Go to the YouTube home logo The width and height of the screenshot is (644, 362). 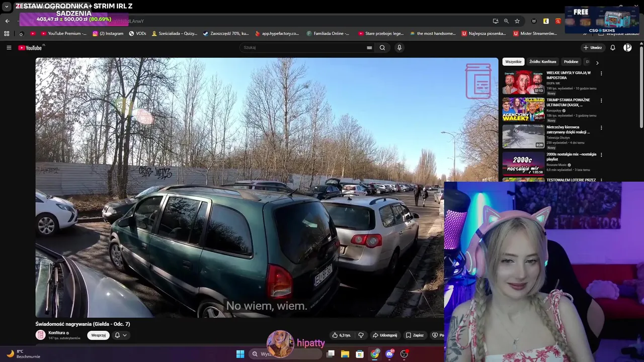point(30,48)
